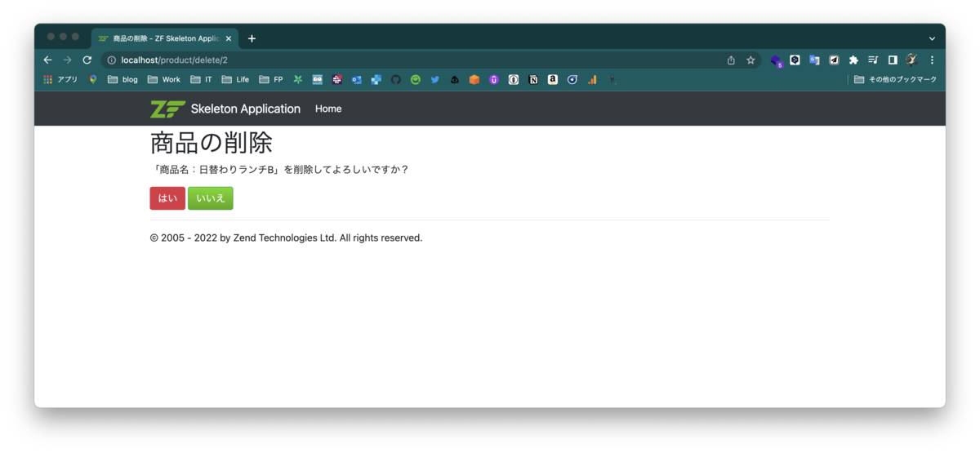This screenshot has width=980, height=453.
Task: Open the Chrome three-dot menu
Action: (x=932, y=60)
